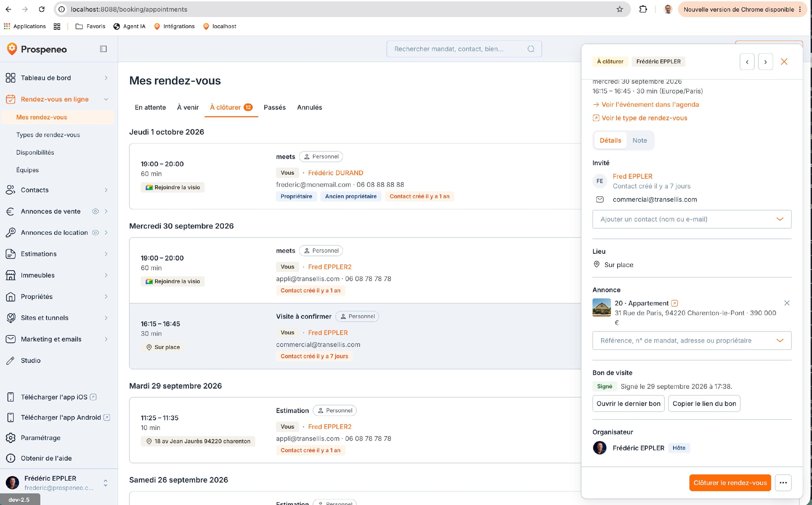Close the appointment detail panel
Screen dimensions: 812x505
784,62
